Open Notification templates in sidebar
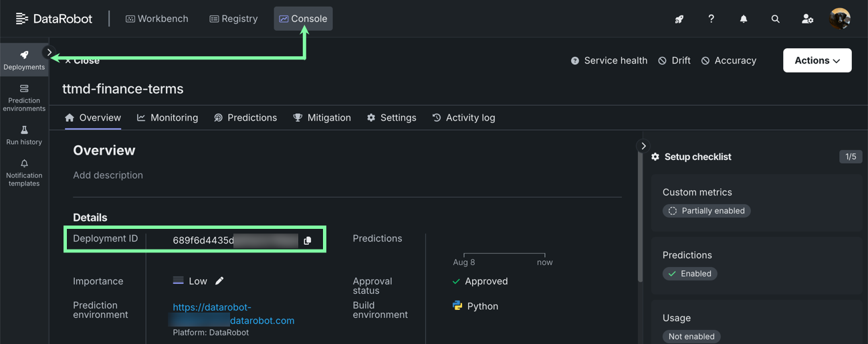Image resolution: width=868 pixels, height=344 pixels. [24, 173]
